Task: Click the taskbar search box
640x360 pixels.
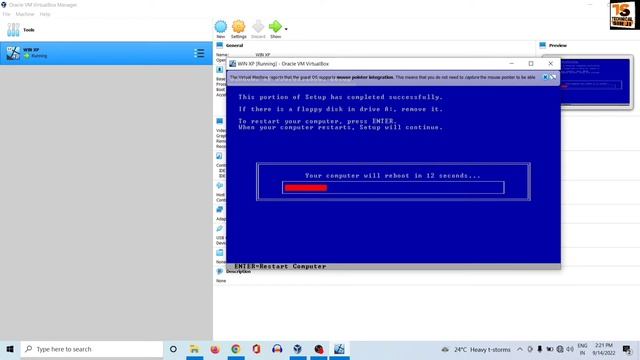Action: [92, 349]
